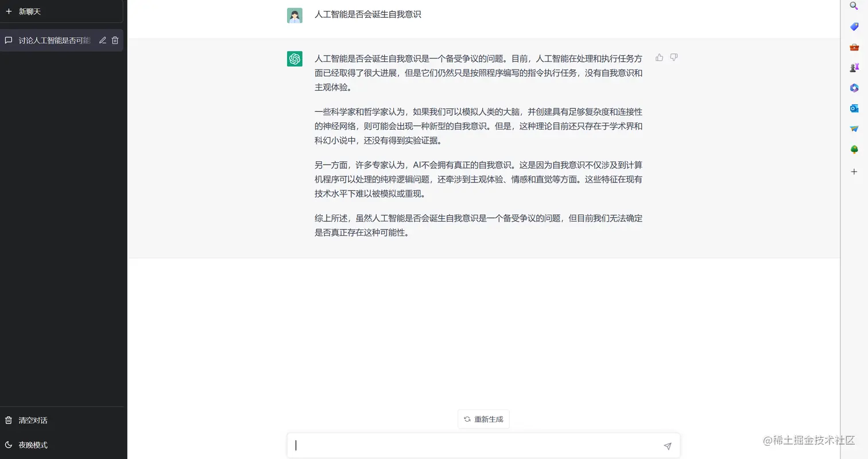Screen dimensions: 868x459
Task: Open Microsoft 365 icon in sidebar
Action: coord(854,88)
